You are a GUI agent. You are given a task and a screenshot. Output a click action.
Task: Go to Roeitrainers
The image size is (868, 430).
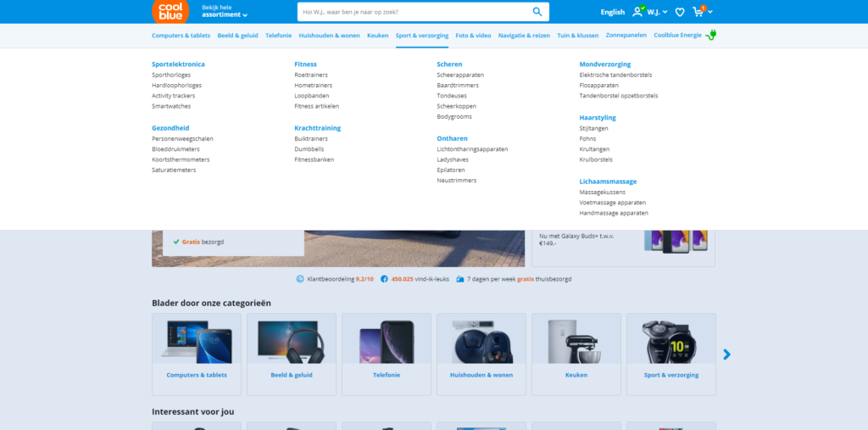[x=311, y=75]
